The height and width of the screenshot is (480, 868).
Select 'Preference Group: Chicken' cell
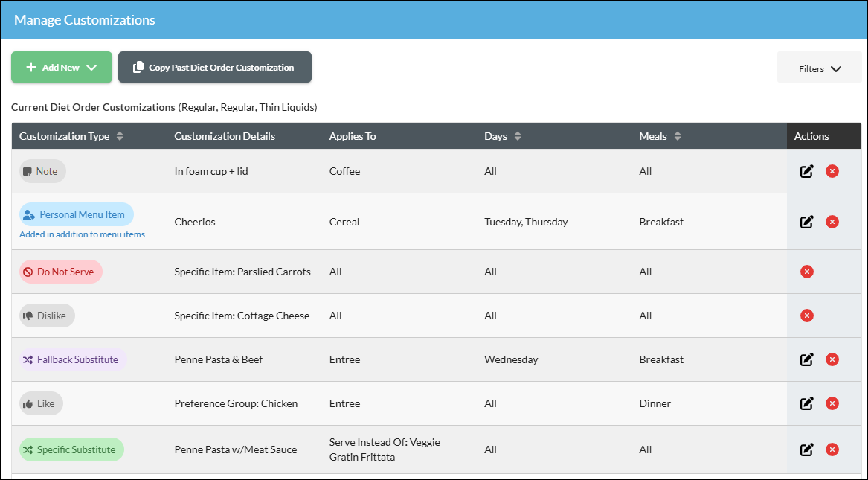[x=236, y=403]
